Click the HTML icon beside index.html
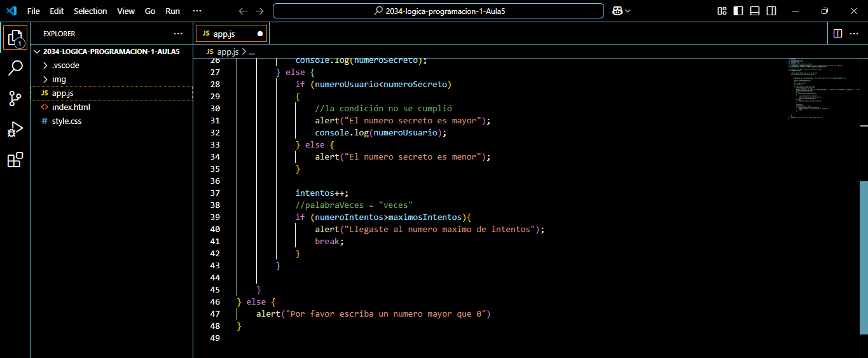868x358 pixels. tap(45, 107)
